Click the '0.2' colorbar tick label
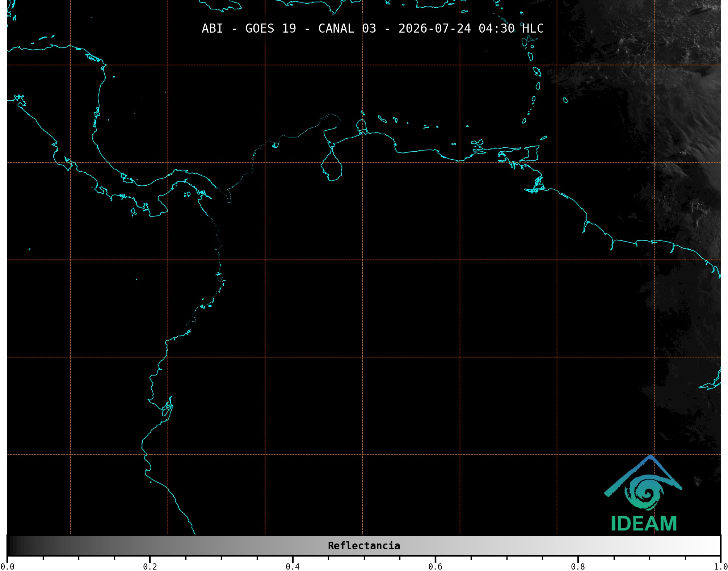Screen dimensions: 728x571 pos(150,567)
